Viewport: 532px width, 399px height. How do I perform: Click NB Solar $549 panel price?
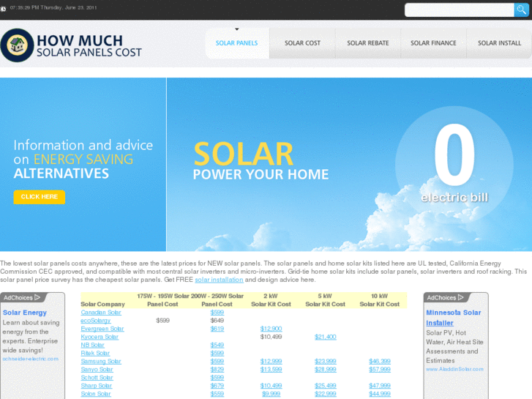(x=217, y=345)
